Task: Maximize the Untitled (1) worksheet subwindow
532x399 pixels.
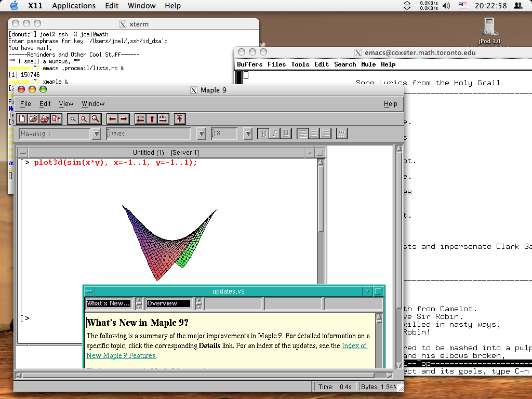Action: click(320, 153)
